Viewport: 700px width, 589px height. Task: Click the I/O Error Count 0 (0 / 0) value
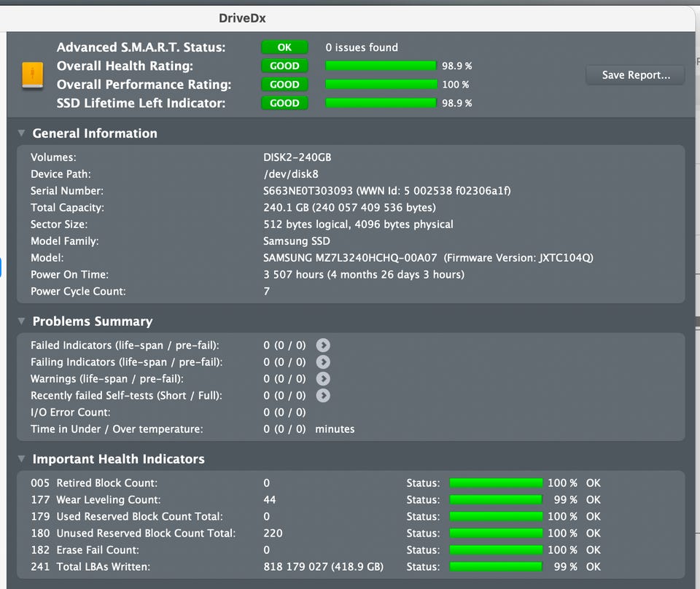point(284,413)
